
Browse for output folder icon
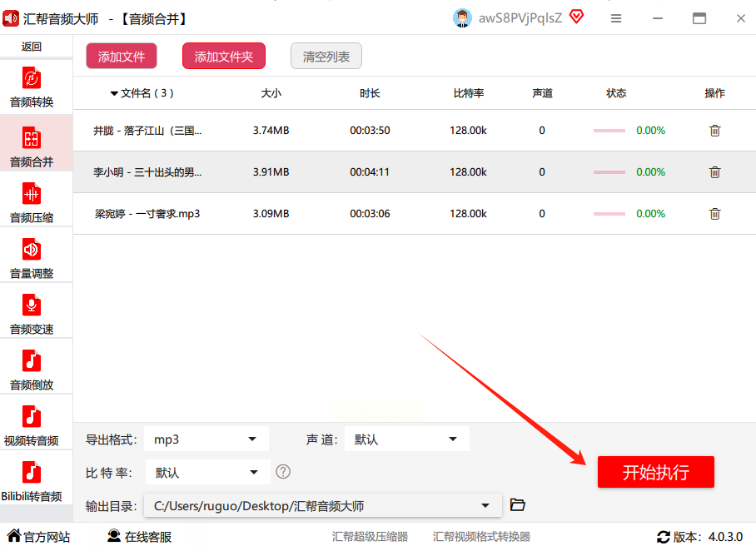517,505
